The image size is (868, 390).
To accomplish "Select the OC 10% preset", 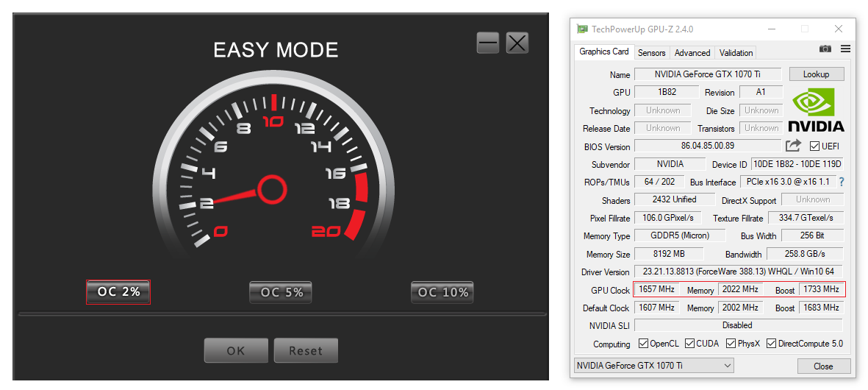I will click(442, 292).
